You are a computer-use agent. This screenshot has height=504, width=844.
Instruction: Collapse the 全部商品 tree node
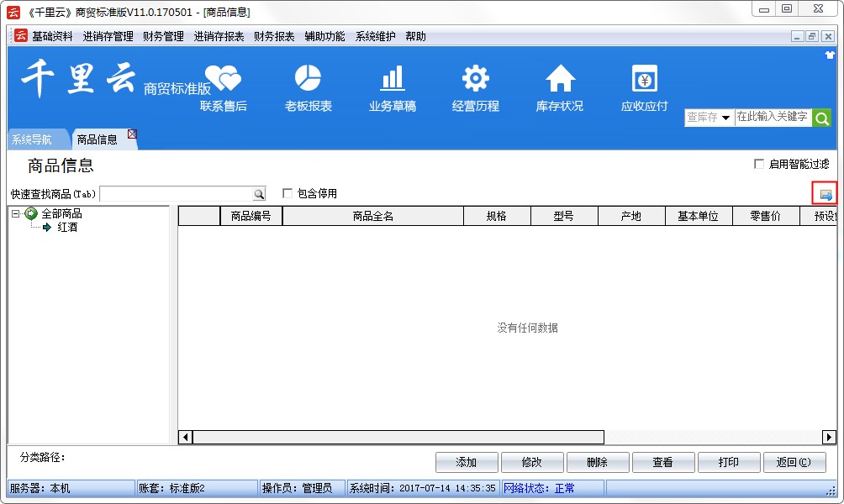16,214
